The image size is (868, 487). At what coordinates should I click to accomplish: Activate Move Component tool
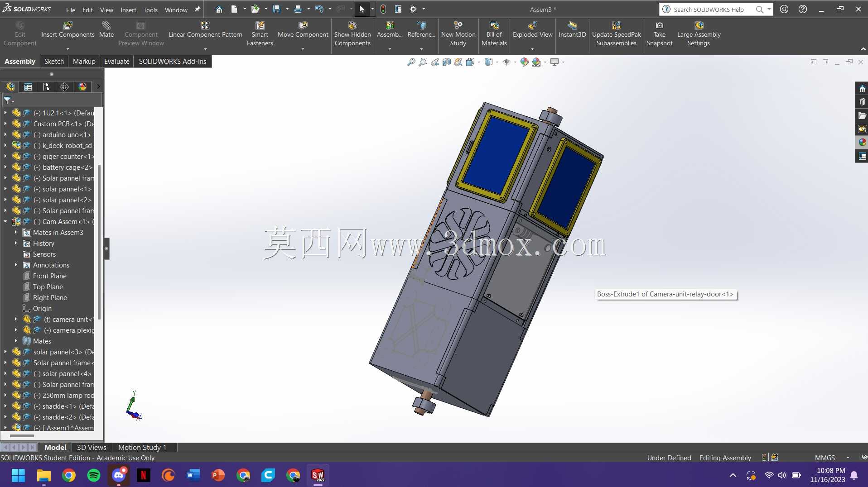(x=303, y=29)
